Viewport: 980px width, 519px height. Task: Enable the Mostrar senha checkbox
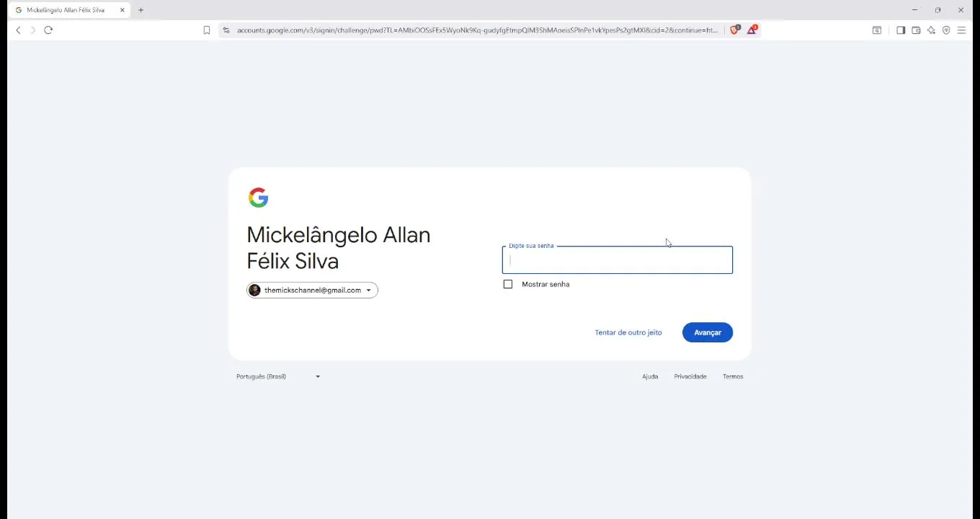pos(508,284)
